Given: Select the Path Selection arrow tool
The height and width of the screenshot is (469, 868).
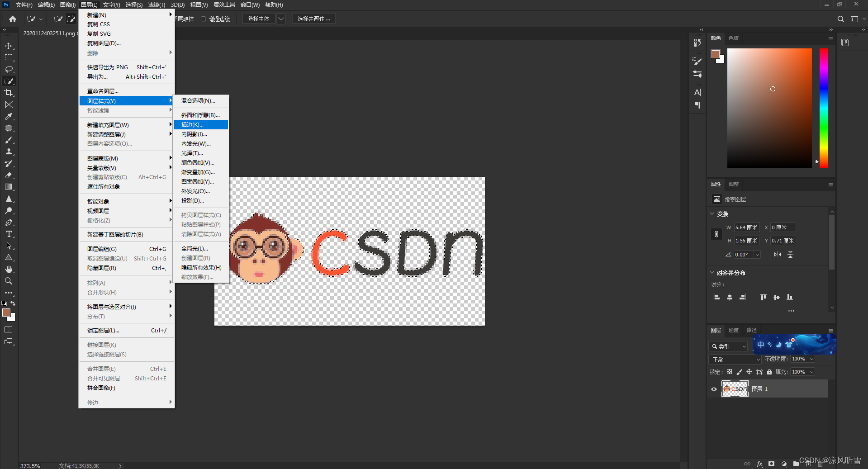Looking at the screenshot, I should [9, 246].
